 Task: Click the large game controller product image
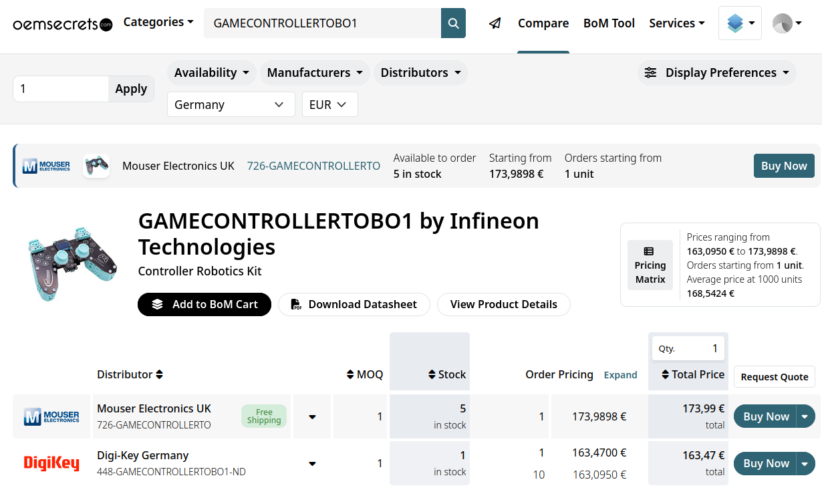73,264
